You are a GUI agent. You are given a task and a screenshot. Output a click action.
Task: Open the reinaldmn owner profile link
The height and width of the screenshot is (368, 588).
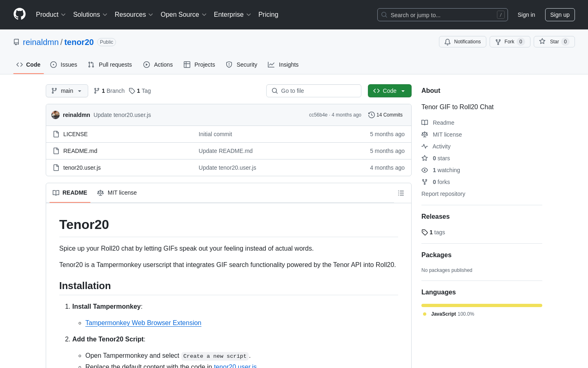(x=41, y=42)
